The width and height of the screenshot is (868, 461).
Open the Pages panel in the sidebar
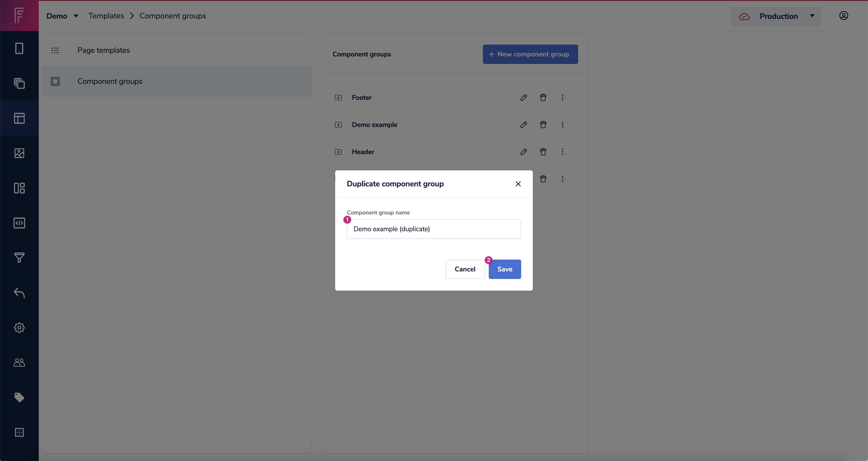(19, 48)
